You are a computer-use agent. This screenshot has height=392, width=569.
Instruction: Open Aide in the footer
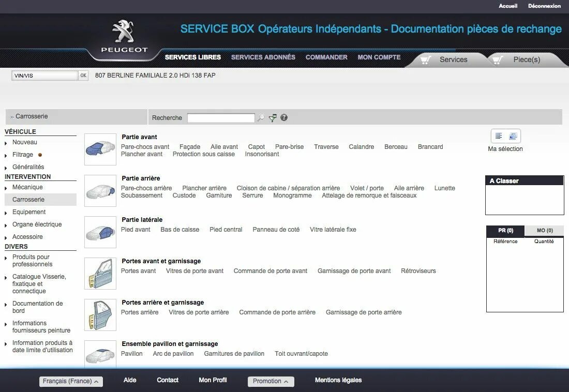[x=130, y=380]
